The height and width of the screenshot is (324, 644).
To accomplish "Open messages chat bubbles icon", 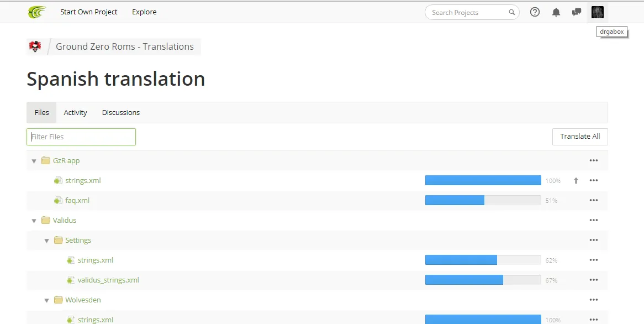I will pyautogui.click(x=577, y=12).
